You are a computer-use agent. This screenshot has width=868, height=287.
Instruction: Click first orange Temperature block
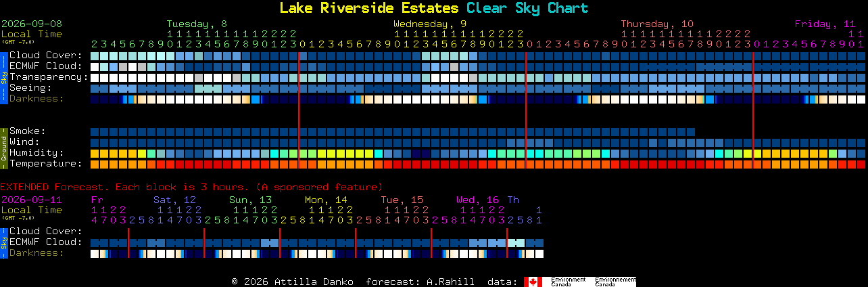click(95, 164)
